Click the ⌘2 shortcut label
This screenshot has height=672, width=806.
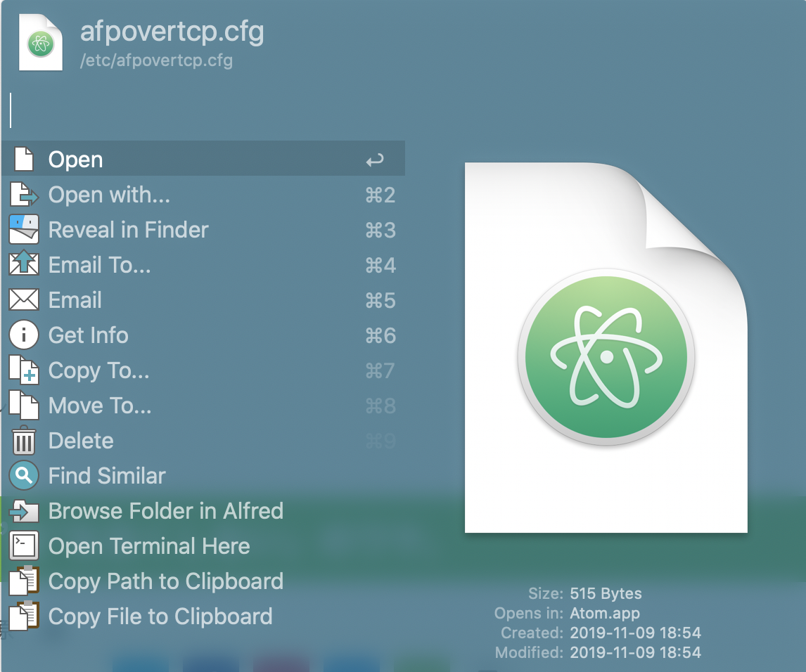380,195
